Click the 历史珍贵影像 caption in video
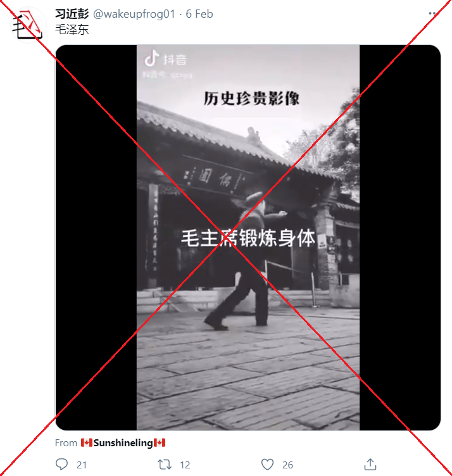This screenshot has height=476, width=452. click(251, 98)
